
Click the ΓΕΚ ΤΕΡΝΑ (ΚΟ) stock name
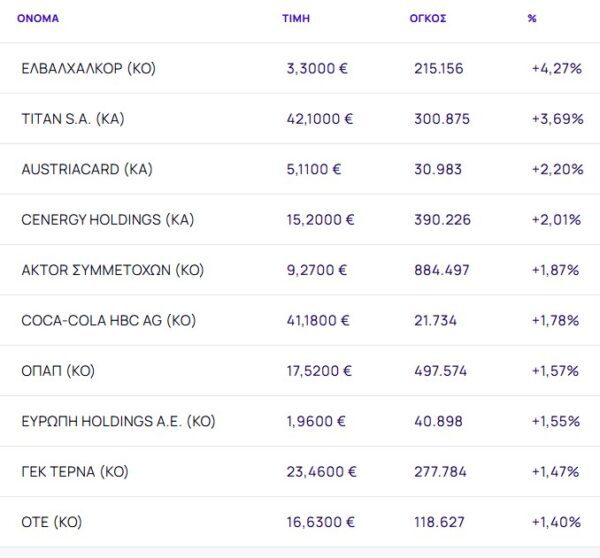coord(75,472)
